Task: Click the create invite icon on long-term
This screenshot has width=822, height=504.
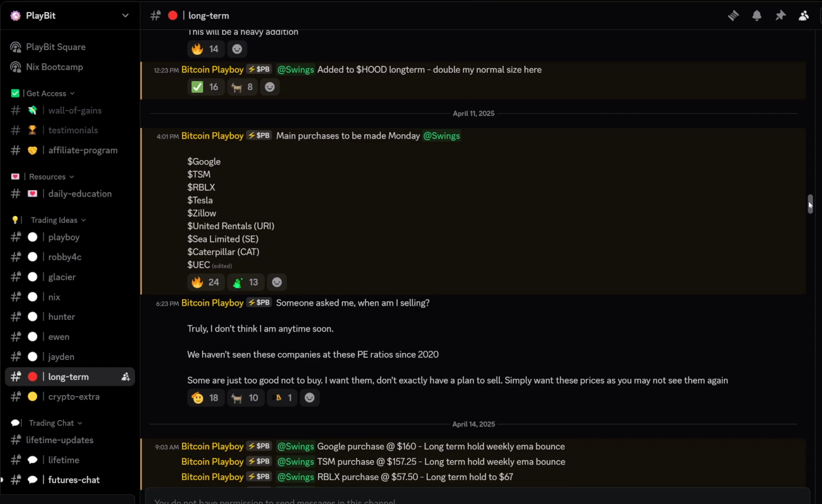Action: pos(125,377)
